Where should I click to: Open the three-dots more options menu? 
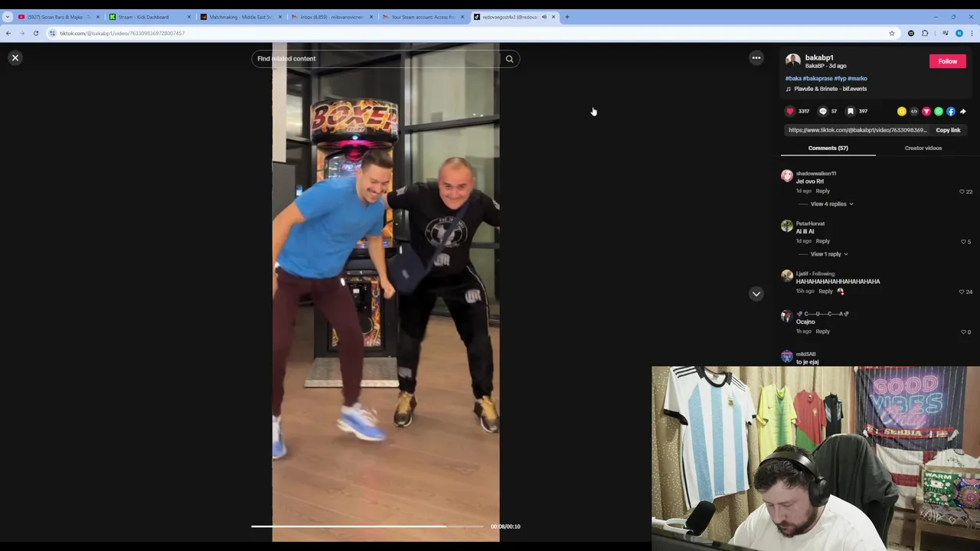pos(756,57)
